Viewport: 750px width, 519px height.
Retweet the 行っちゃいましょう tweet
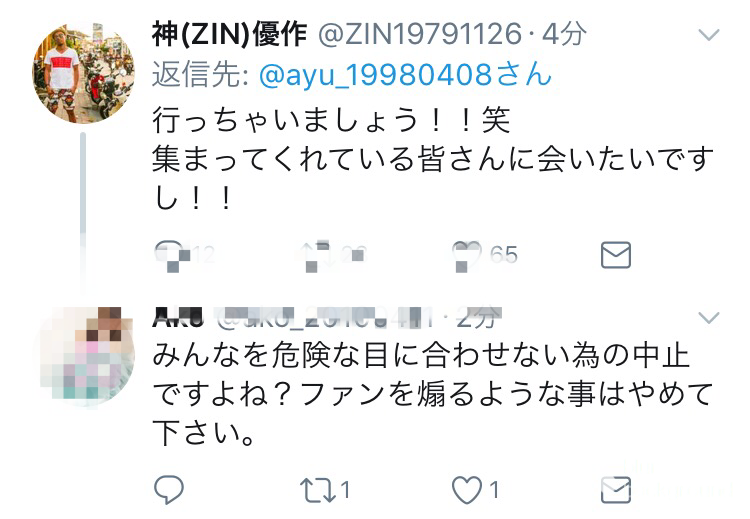(316, 254)
